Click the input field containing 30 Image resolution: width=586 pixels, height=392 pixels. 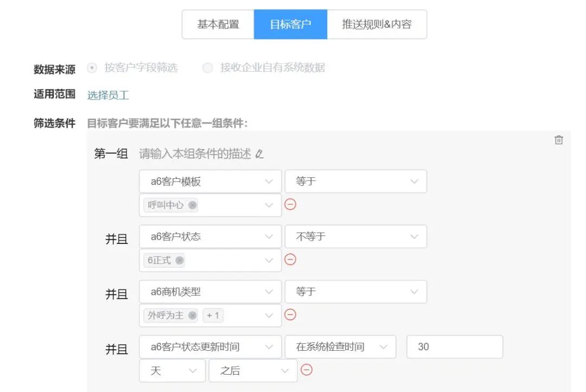tap(454, 347)
